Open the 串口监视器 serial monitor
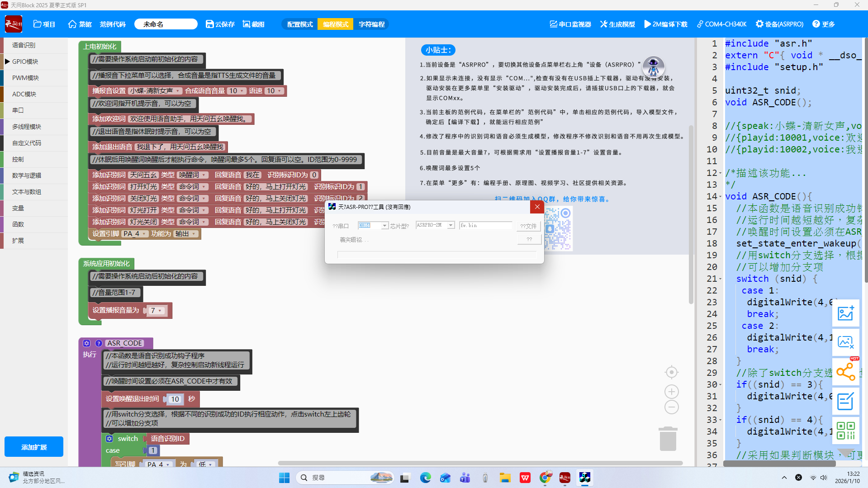This screenshot has height=488, width=868. point(570,24)
